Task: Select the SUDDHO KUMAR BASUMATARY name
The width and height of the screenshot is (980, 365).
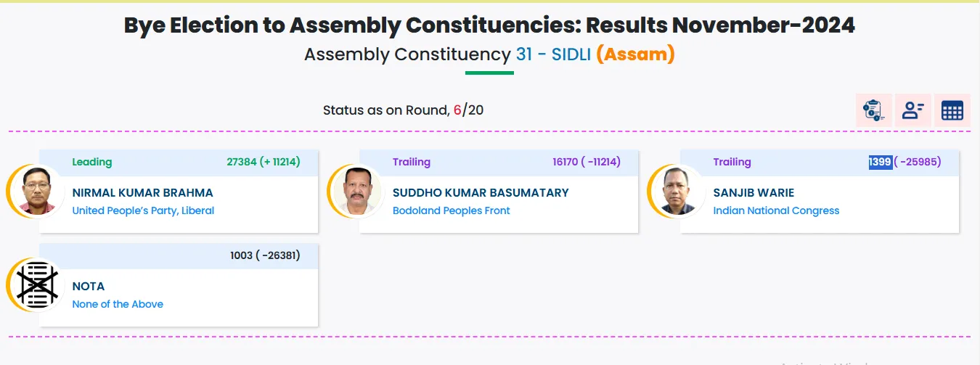Action: [x=481, y=192]
